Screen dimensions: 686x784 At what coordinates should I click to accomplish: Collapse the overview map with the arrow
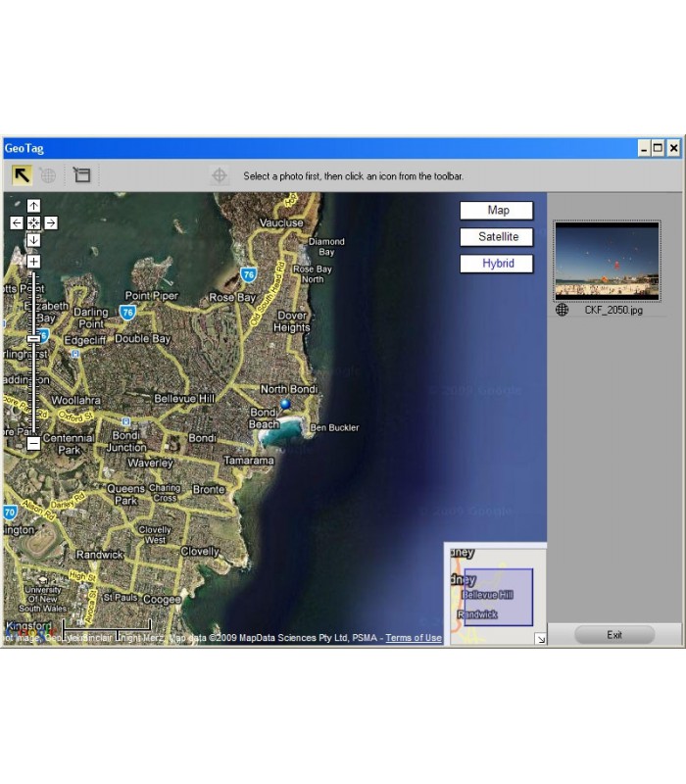tap(541, 639)
